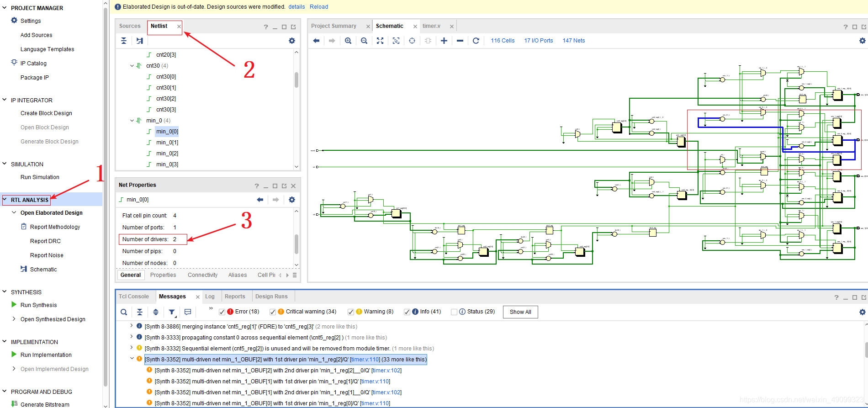This screenshot has width=868, height=408.
Task: Click expand all messages icon
Action: point(156,312)
